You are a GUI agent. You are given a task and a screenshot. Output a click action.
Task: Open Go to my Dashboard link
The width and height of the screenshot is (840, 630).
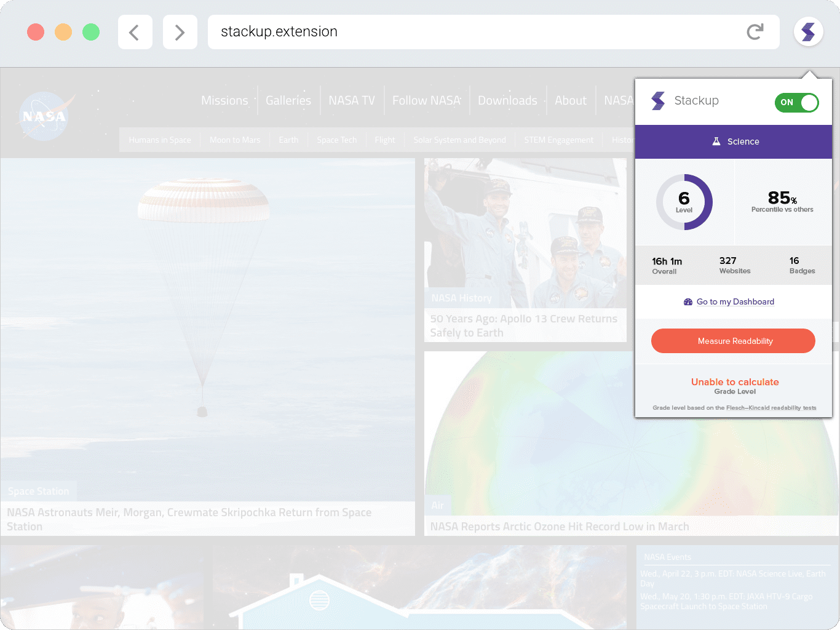point(735,301)
